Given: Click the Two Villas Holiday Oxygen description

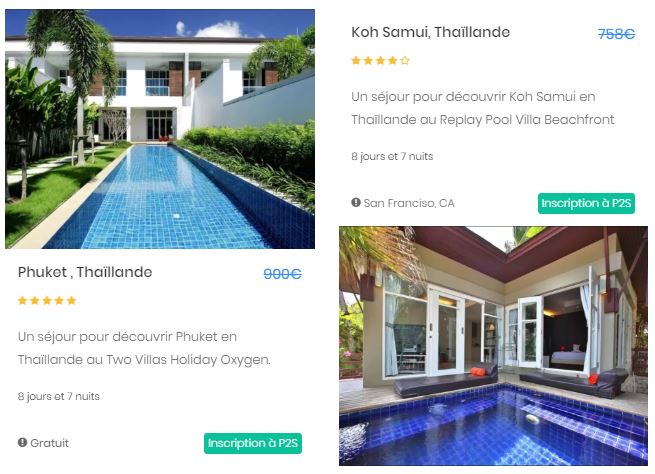Looking at the screenshot, I should coord(144,348).
